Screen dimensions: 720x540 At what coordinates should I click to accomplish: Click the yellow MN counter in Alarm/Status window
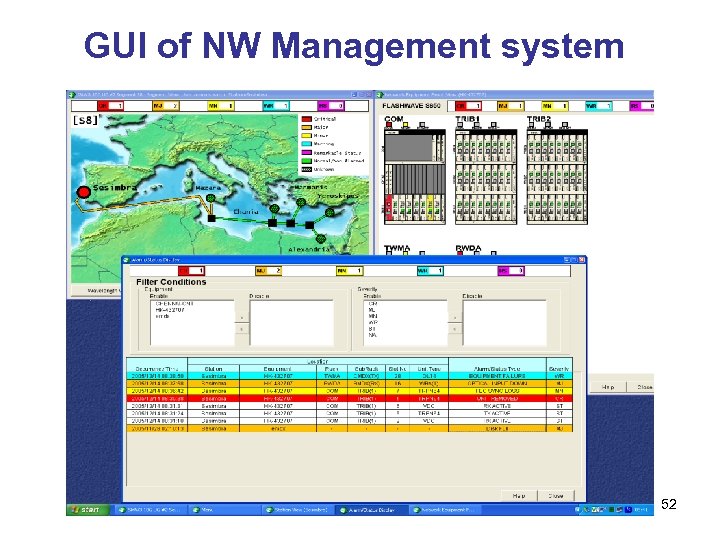coord(349,271)
